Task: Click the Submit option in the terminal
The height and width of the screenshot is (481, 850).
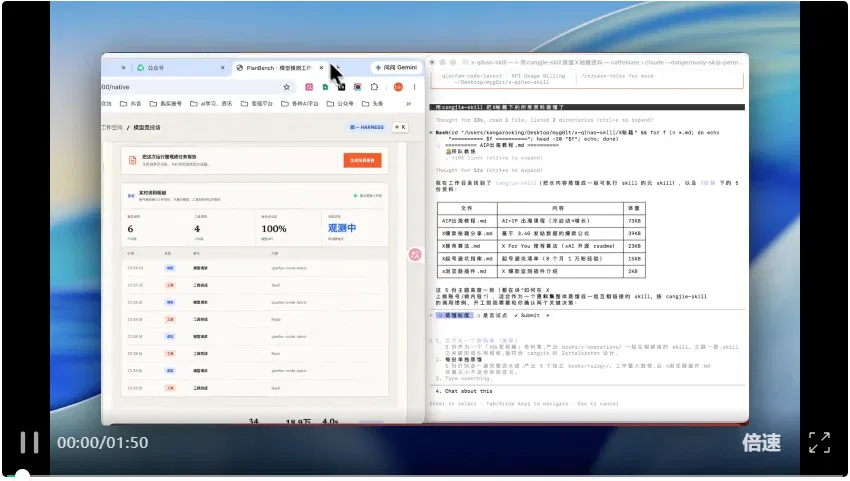Action: (527, 315)
